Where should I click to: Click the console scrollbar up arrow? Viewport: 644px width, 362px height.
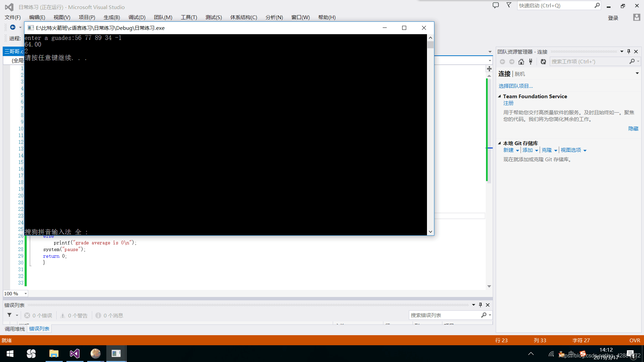point(430,38)
